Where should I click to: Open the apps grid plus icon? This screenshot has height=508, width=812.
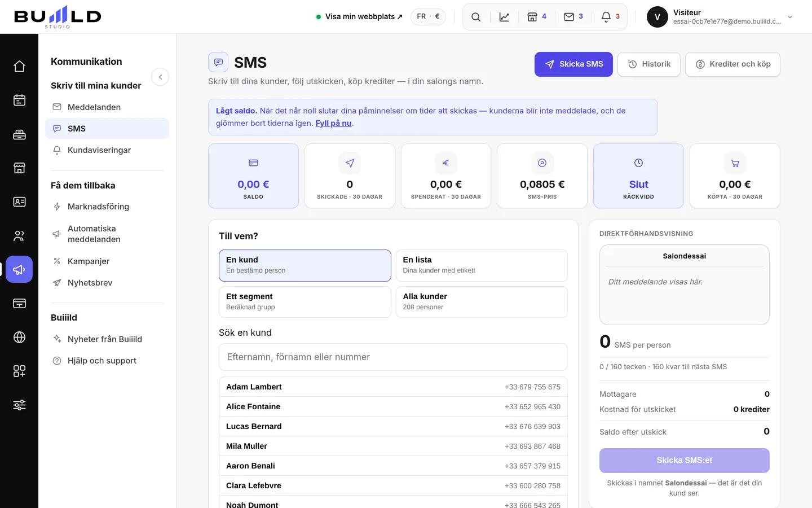[19, 371]
